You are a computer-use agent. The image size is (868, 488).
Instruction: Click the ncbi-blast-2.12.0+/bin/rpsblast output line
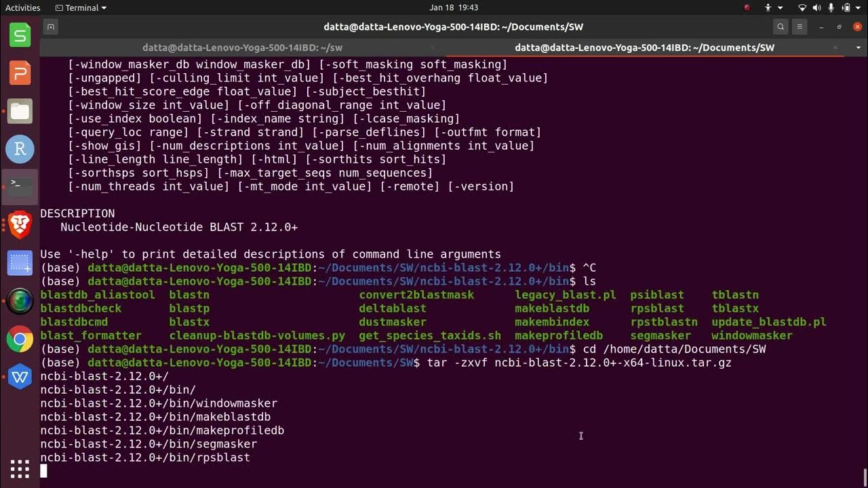pos(145,457)
